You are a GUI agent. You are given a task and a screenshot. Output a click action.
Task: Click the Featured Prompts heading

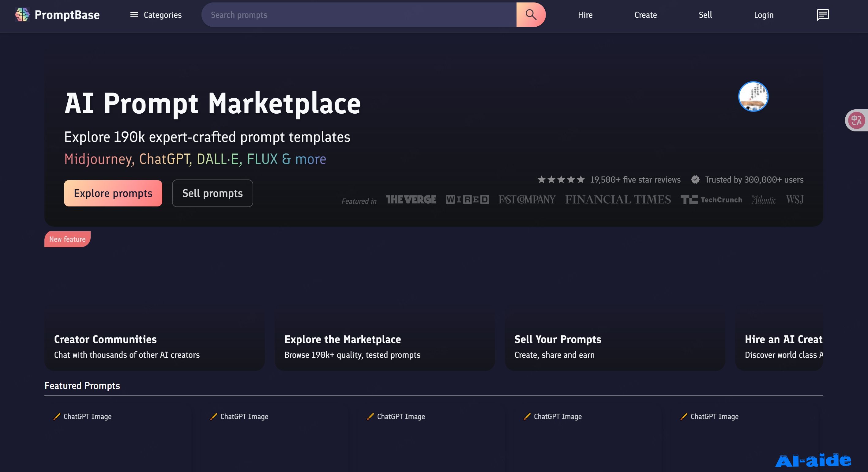coord(82,386)
